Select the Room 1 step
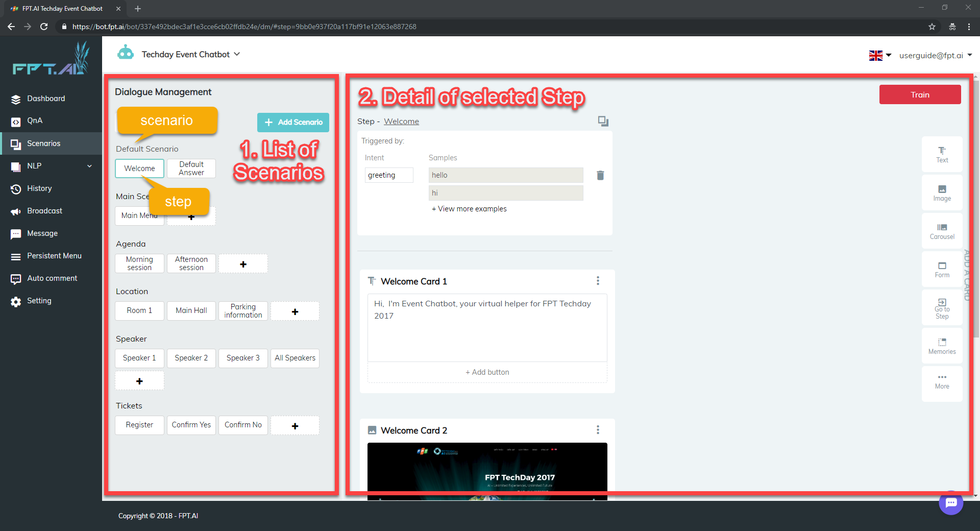 click(139, 310)
